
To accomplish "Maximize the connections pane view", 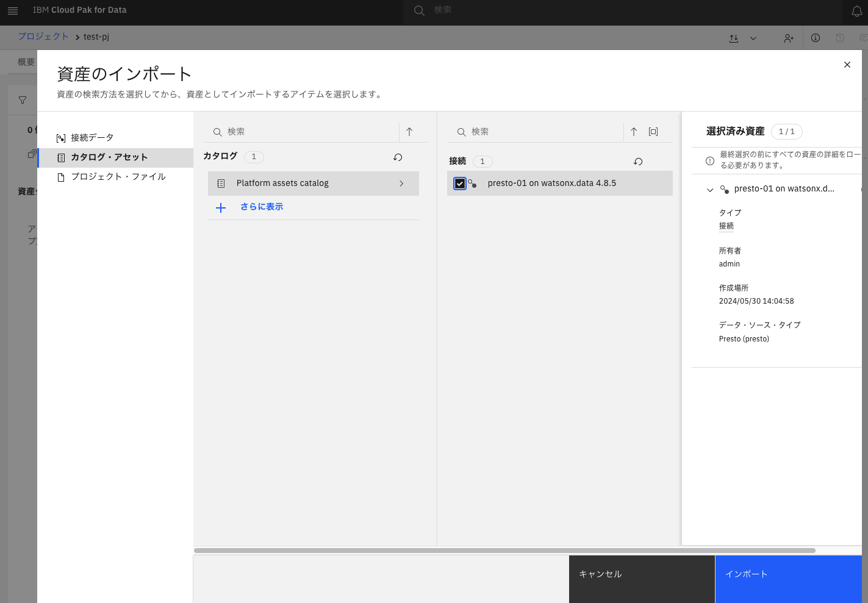I will [654, 131].
